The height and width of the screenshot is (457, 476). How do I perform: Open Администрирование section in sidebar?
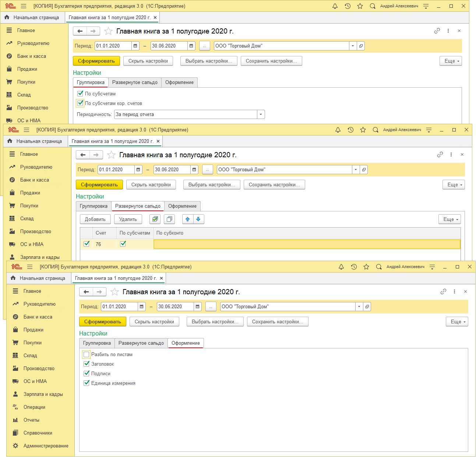[46, 446]
